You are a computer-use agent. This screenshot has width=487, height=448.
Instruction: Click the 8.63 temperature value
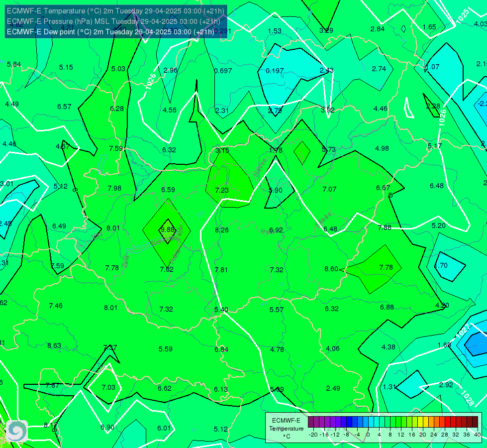coord(54,346)
